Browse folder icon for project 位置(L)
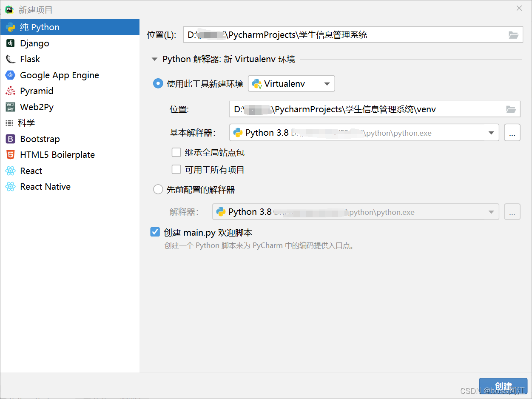This screenshot has width=532, height=399. [513, 35]
